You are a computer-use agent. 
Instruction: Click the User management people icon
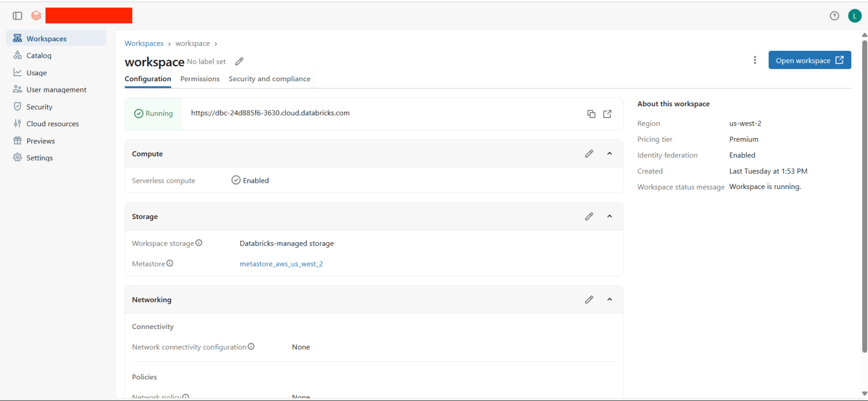[x=17, y=89]
